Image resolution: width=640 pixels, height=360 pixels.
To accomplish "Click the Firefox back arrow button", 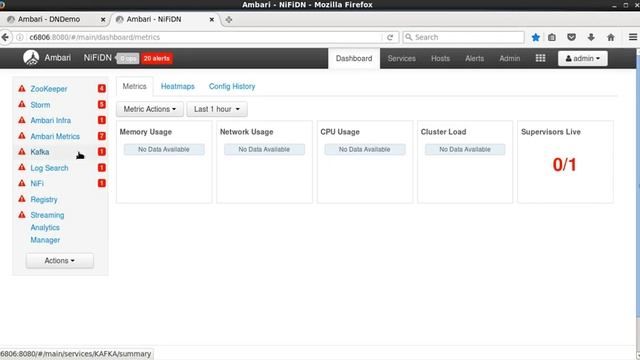I will 5,37.
